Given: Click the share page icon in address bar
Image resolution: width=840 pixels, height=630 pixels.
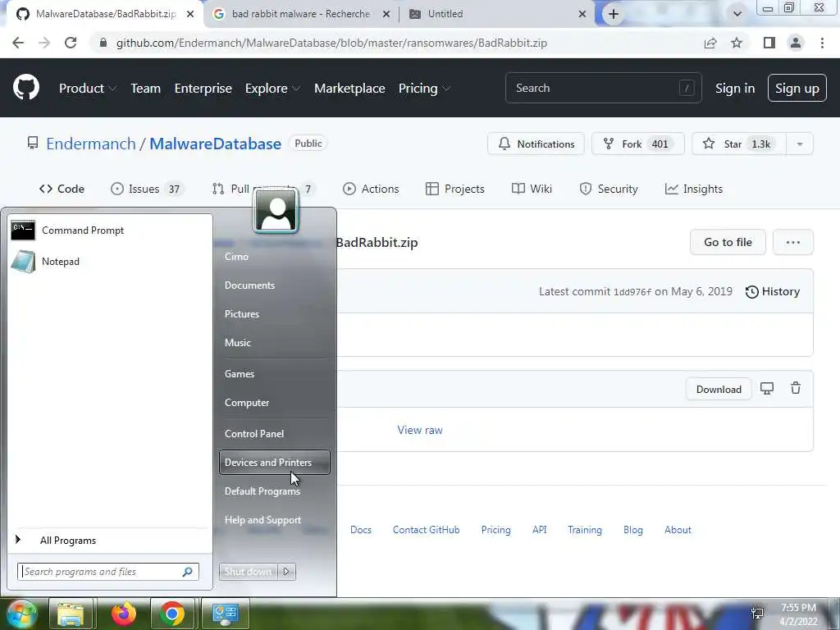Looking at the screenshot, I should (x=710, y=43).
